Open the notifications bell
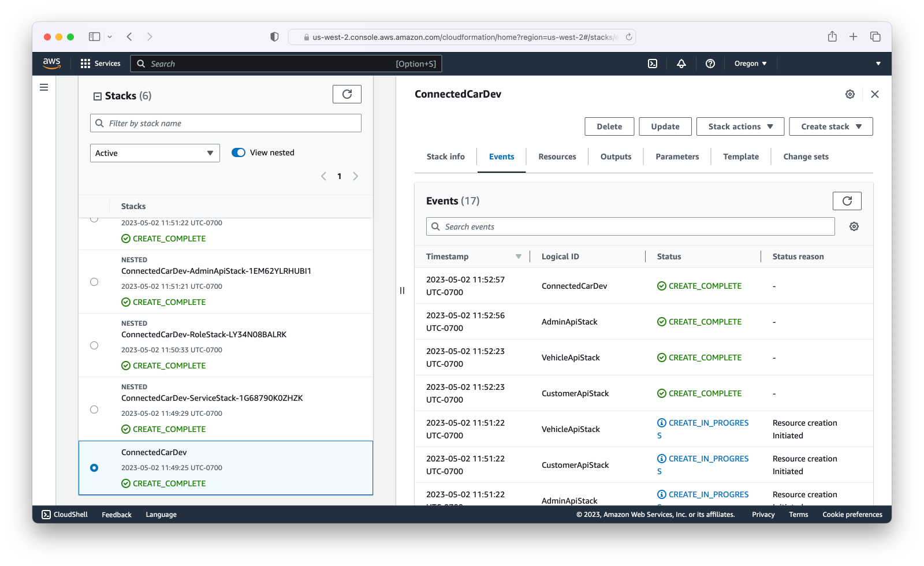 pos(681,64)
